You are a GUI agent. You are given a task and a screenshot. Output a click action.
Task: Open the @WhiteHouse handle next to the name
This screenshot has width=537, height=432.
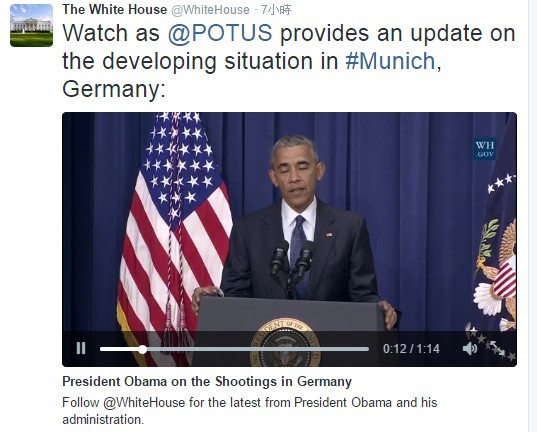210,10
